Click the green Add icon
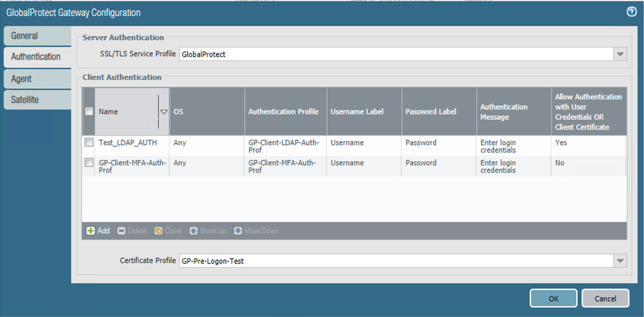644x317 pixels. (x=90, y=231)
